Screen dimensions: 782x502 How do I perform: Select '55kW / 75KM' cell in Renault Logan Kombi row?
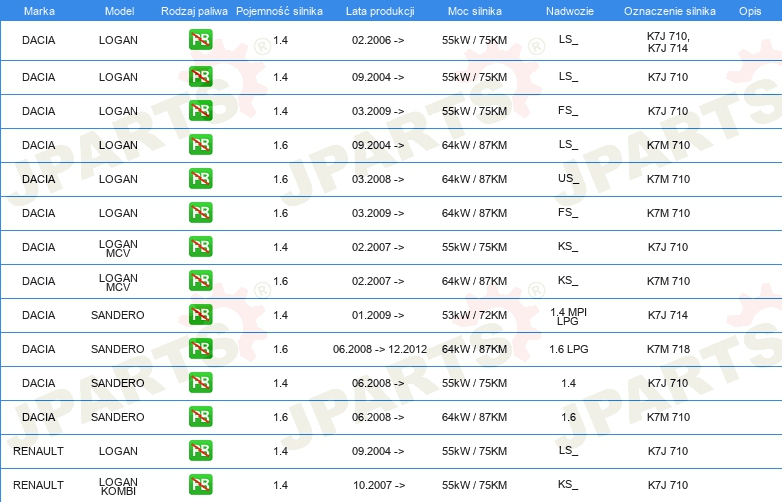click(474, 485)
